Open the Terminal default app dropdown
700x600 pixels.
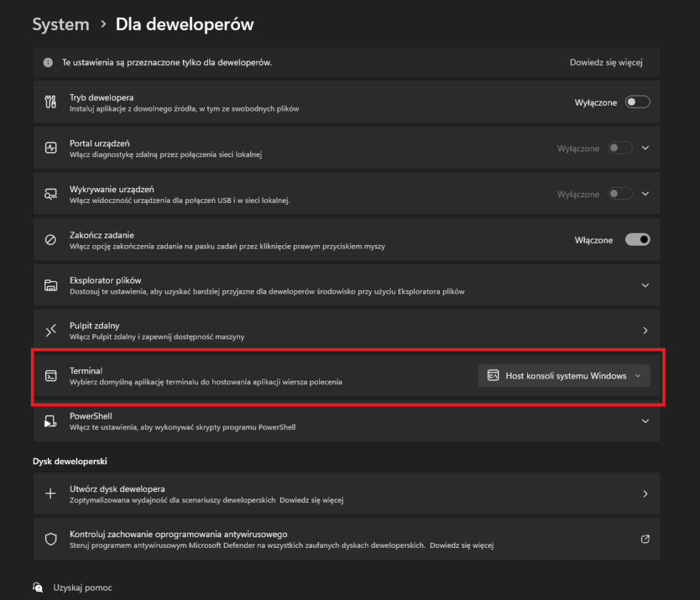point(564,376)
